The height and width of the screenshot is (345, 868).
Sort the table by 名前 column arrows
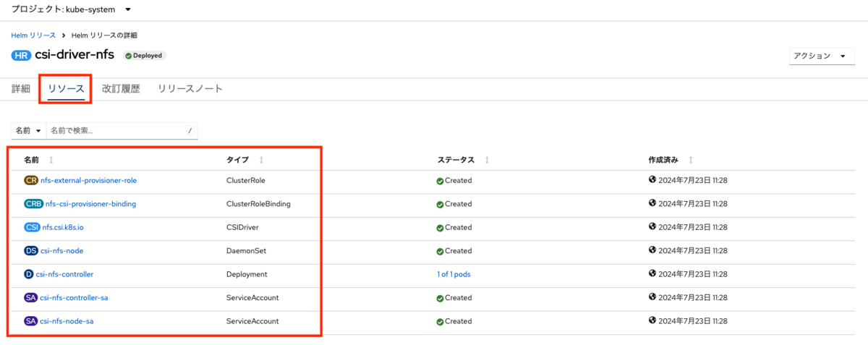click(51, 159)
